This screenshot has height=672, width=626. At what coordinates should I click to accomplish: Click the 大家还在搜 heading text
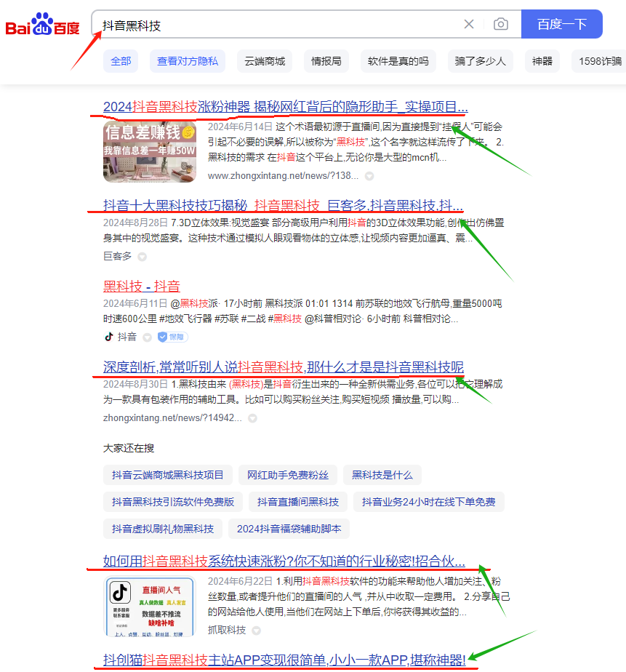(x=129, y=448)
